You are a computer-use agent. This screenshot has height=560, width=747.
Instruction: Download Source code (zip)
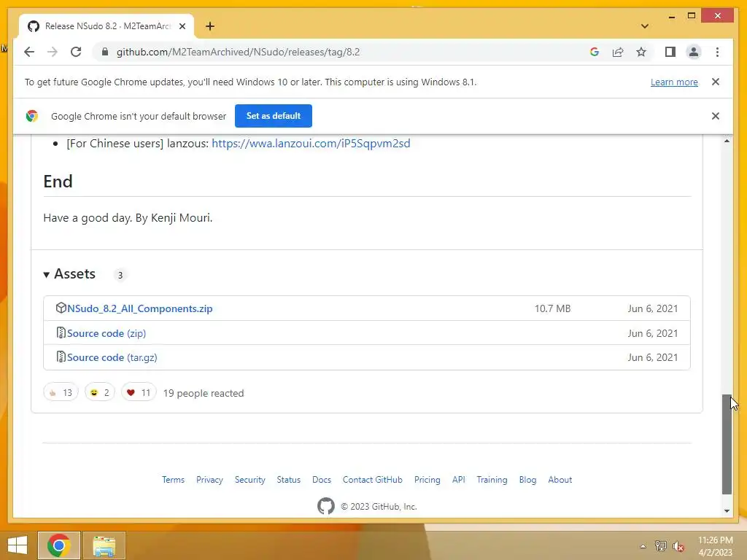click(107, 333)
